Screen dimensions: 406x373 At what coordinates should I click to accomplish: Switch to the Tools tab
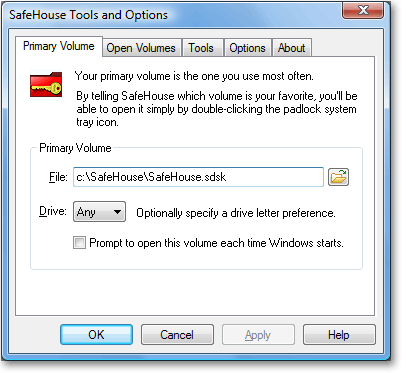tap(201, 48)
